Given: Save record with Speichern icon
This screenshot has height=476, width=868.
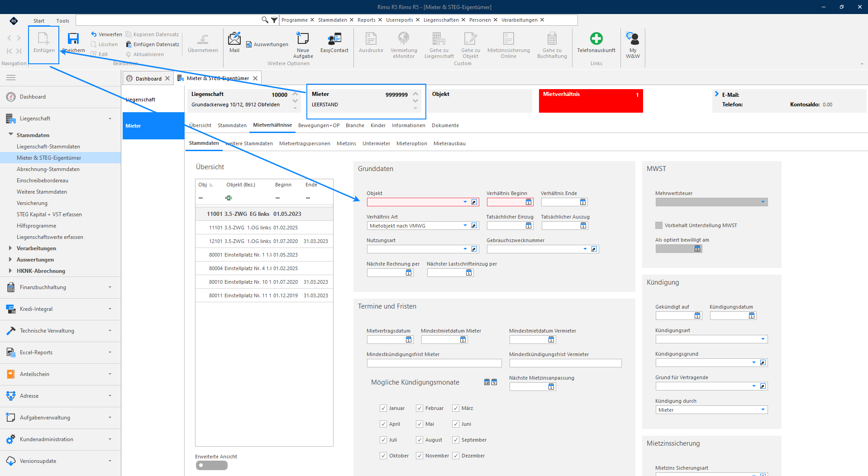Looking at the screenshot, I should 73,39.
